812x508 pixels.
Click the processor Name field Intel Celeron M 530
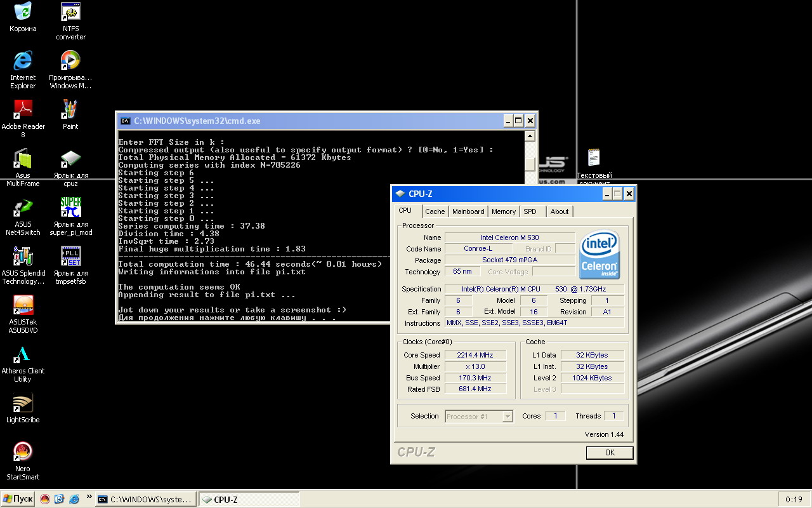pyautogui.click(x=510, y=237)
